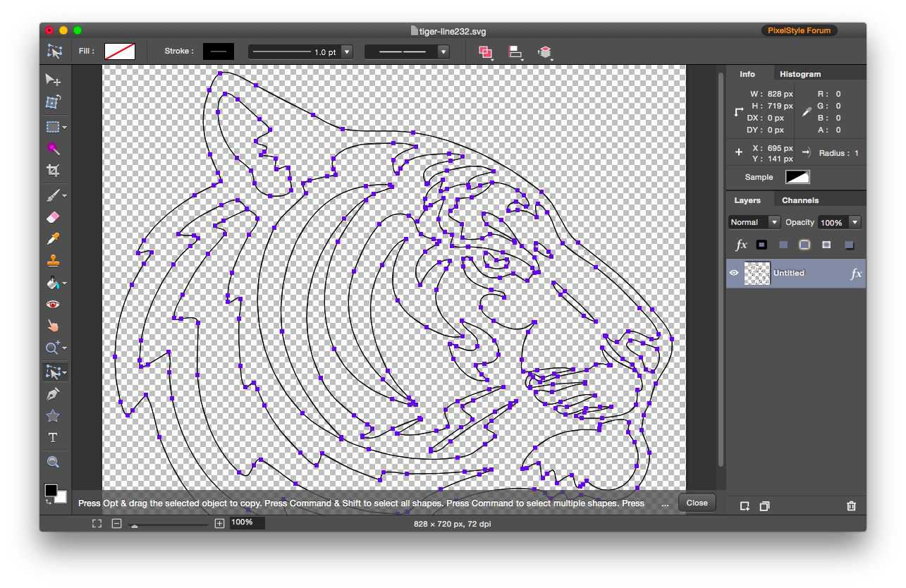Select the Star shape tool
This screenshot has width=906, height=588.
[x=53, y=416]
